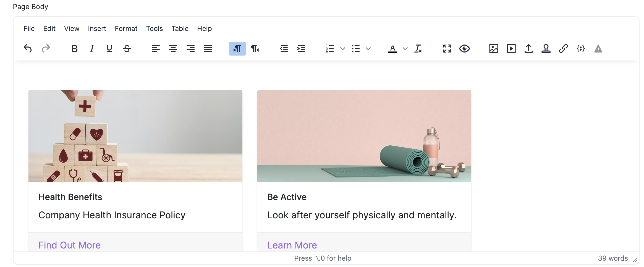Open the Edit menu
The image size is (644, 267).
[x=49, y=28]
